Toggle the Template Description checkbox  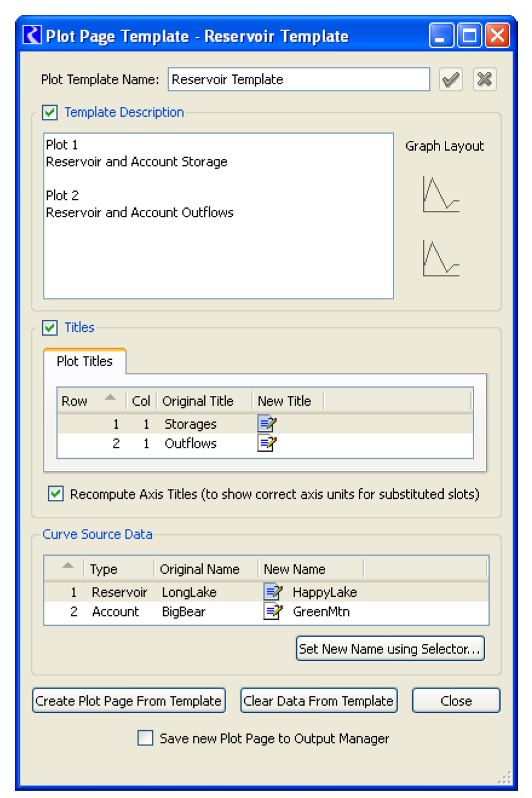click(x=50, y=112)
